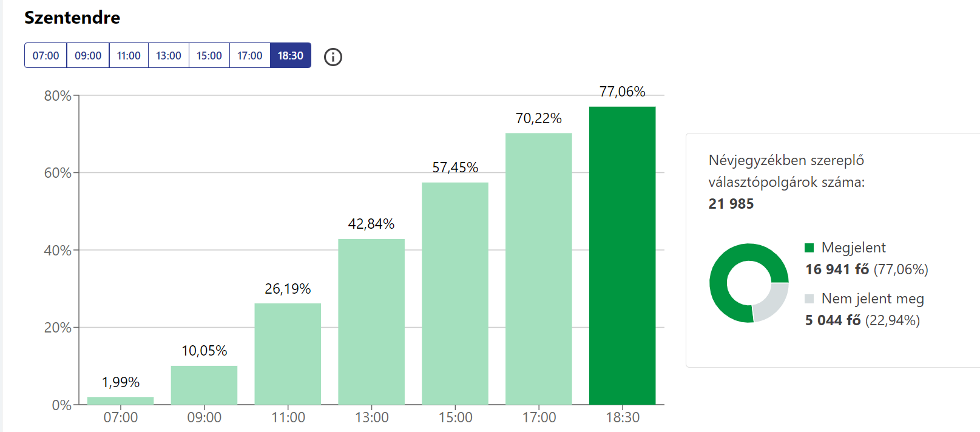
Task: Click the Szentendre heading
Action: click(72, 18)
